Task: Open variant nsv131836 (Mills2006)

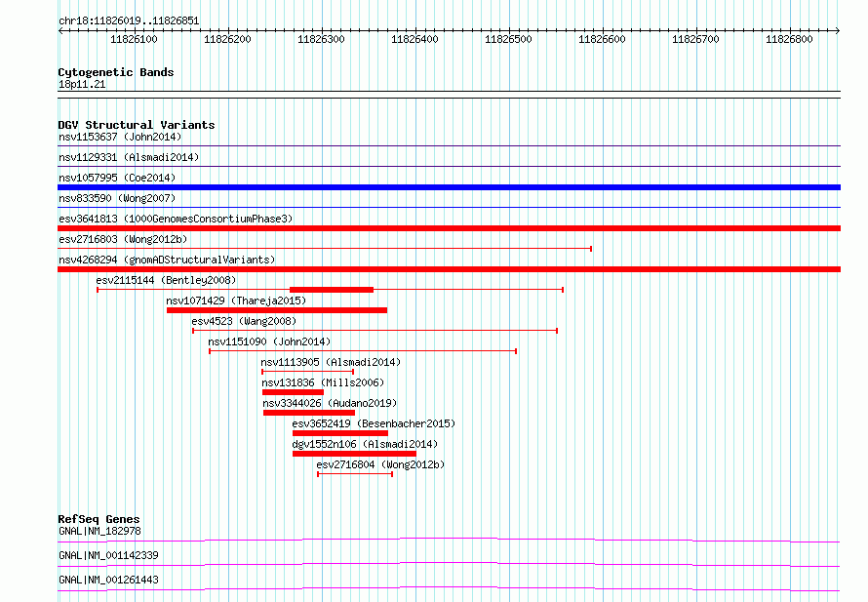Action: (323, 382)
